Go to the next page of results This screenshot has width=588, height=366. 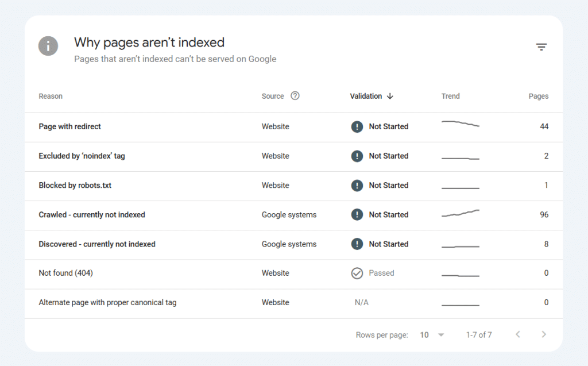coord(544,334)
